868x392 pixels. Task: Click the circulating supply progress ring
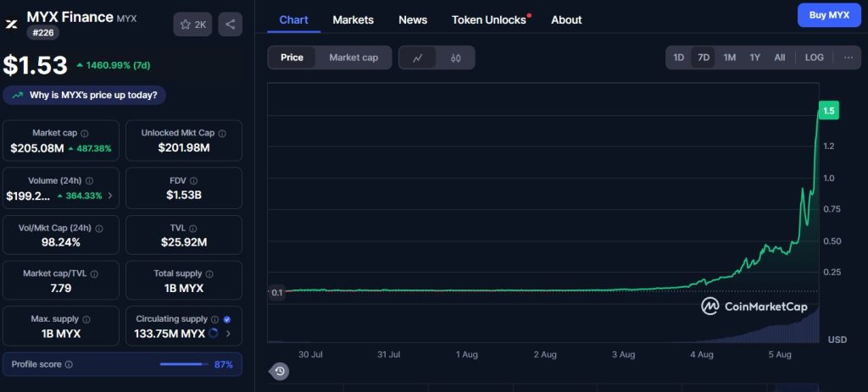pos(214,334)
